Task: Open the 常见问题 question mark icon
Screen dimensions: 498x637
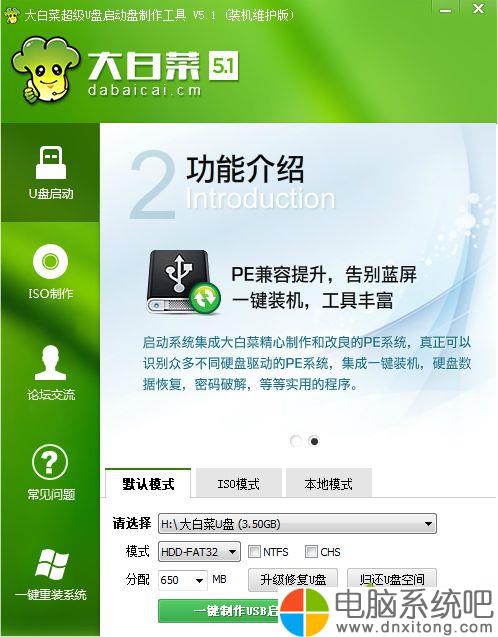Action: [x=50, y=462]
